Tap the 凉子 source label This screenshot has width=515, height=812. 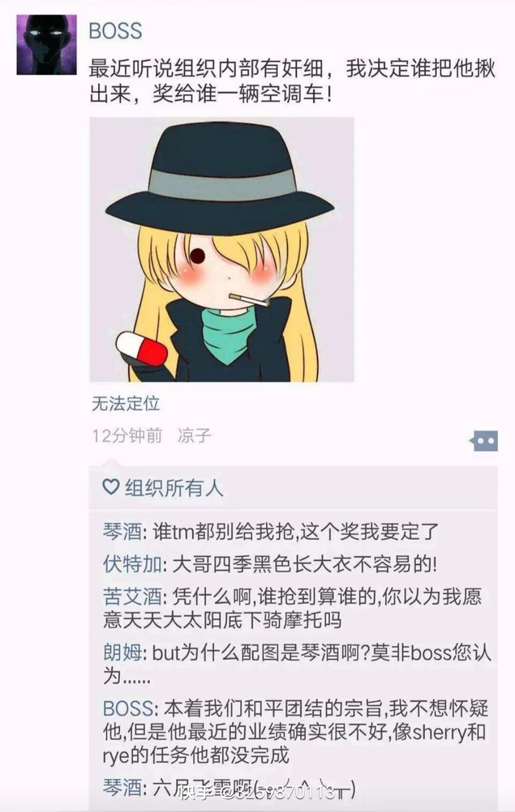(x=194, y=435)
